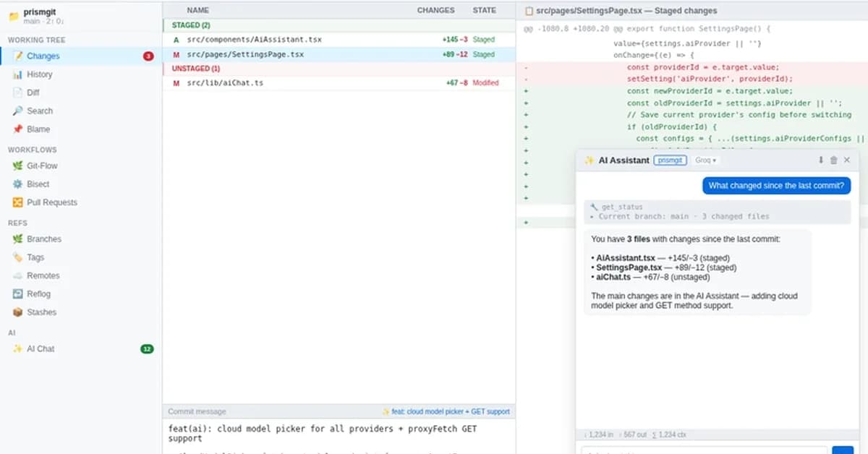Click the prismgit repository folder icon

(14, 17)
